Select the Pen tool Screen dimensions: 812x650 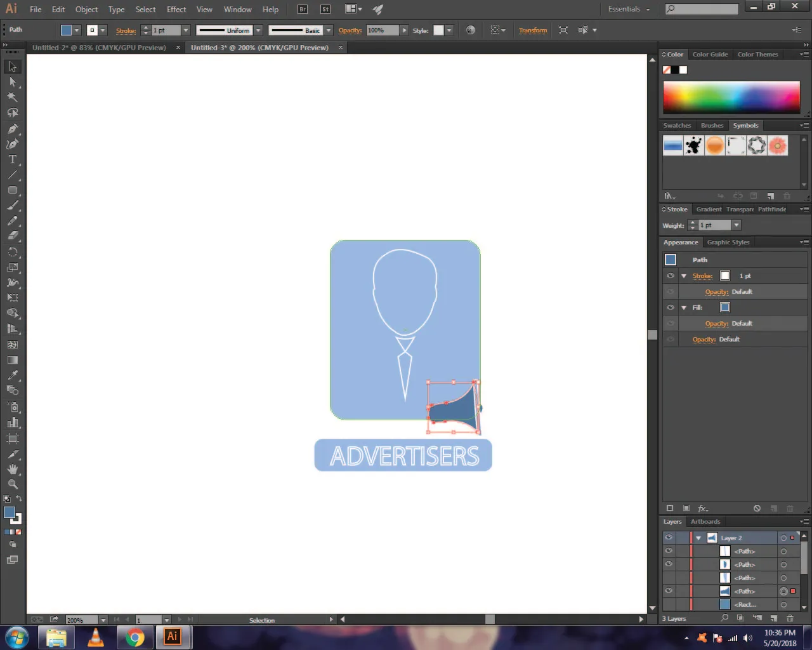point(13,128)
